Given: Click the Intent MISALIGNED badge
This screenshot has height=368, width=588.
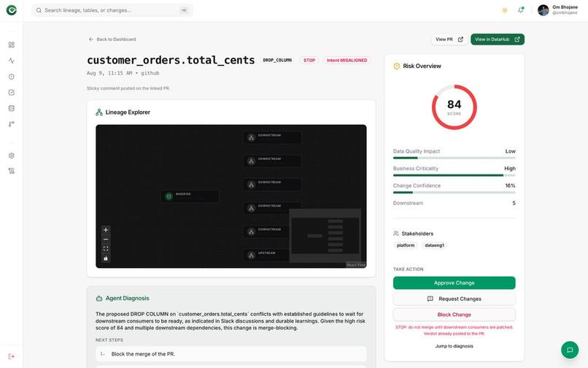Looking at the screenshot, I should click(x=347, y=60).
